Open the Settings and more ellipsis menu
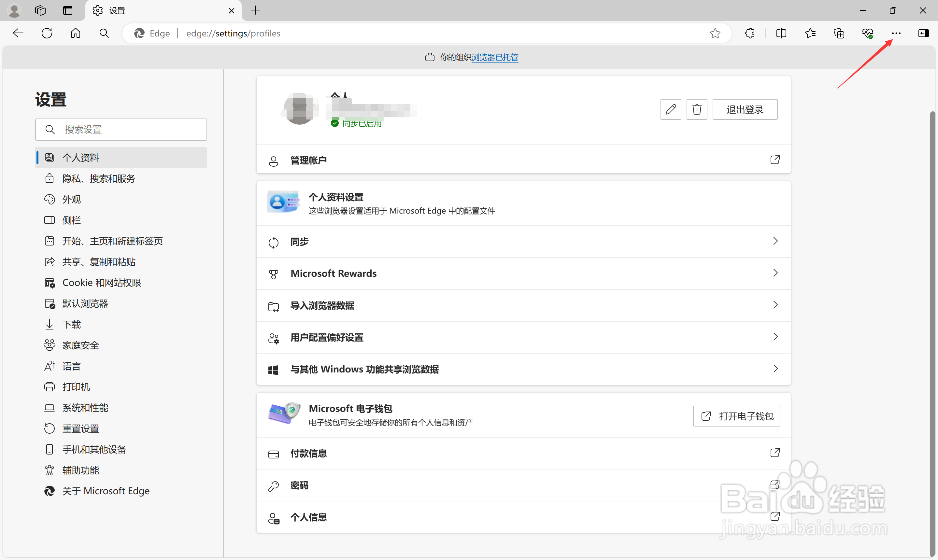This screenshot has width=938, height=560. tap(896, 33)
